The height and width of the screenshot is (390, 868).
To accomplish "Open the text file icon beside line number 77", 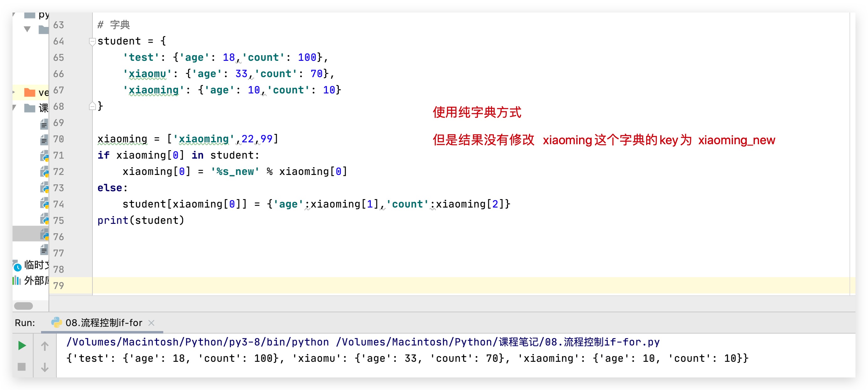I will click(44, 250).
